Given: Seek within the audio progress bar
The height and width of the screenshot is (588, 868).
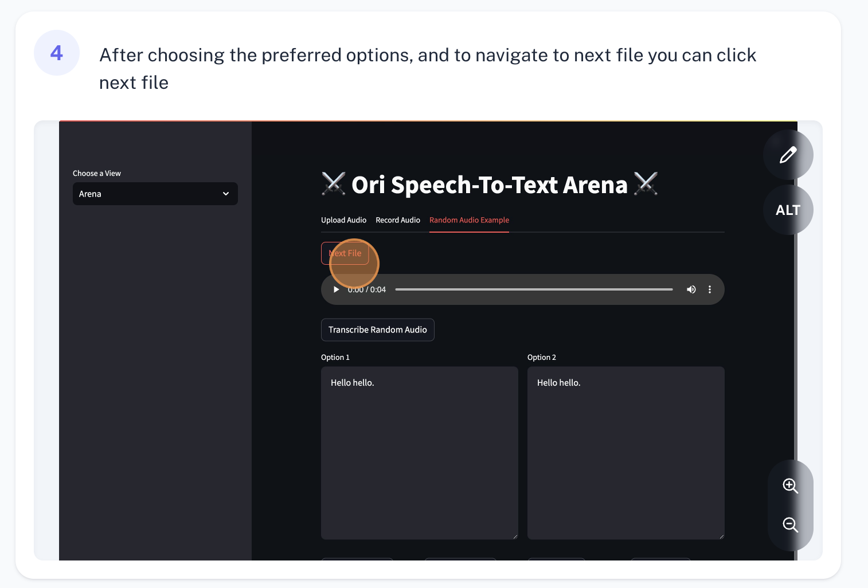Looking at the screenshot, I should click(x=534, y=289).
